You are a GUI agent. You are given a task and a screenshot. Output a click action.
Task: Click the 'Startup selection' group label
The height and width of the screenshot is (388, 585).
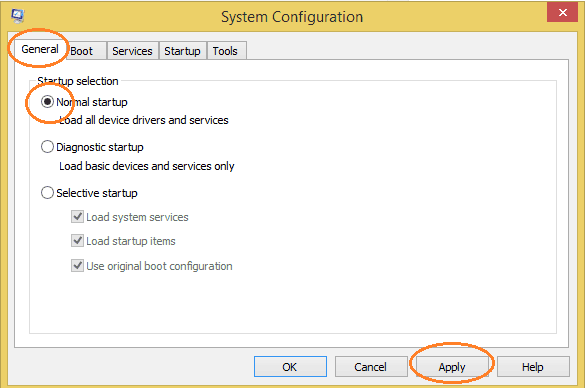coord(78,81)
